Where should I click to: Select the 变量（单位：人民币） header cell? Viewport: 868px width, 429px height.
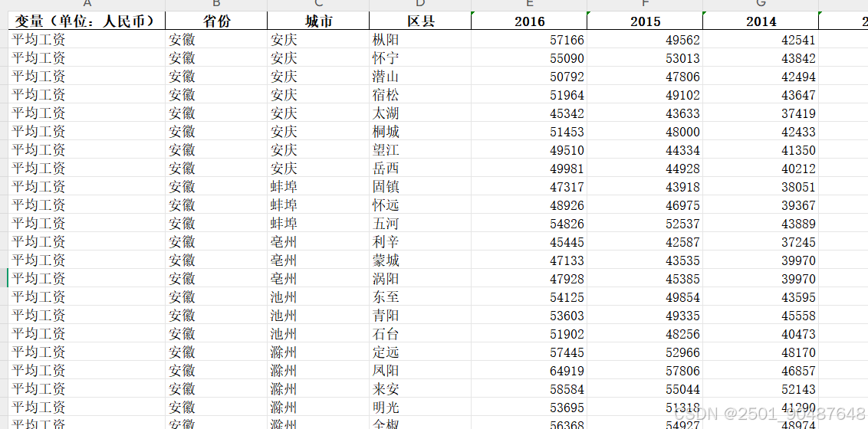click(87, 21)
